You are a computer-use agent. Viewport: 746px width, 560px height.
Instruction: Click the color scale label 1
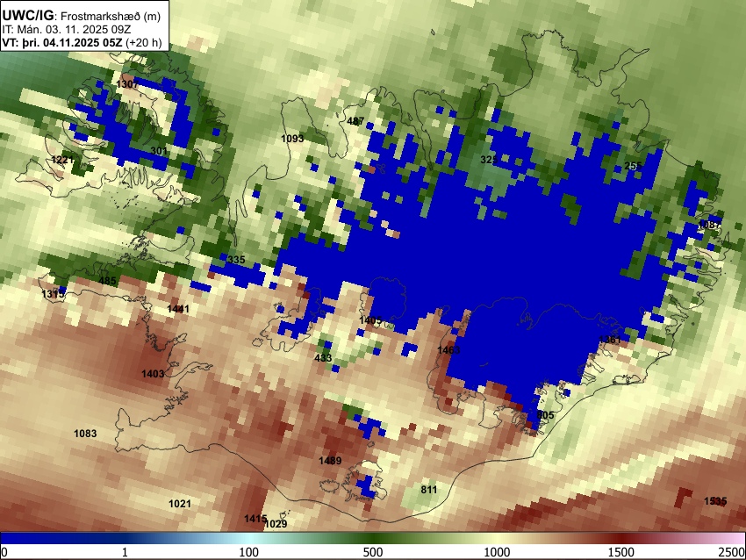[x=124, y=552]
